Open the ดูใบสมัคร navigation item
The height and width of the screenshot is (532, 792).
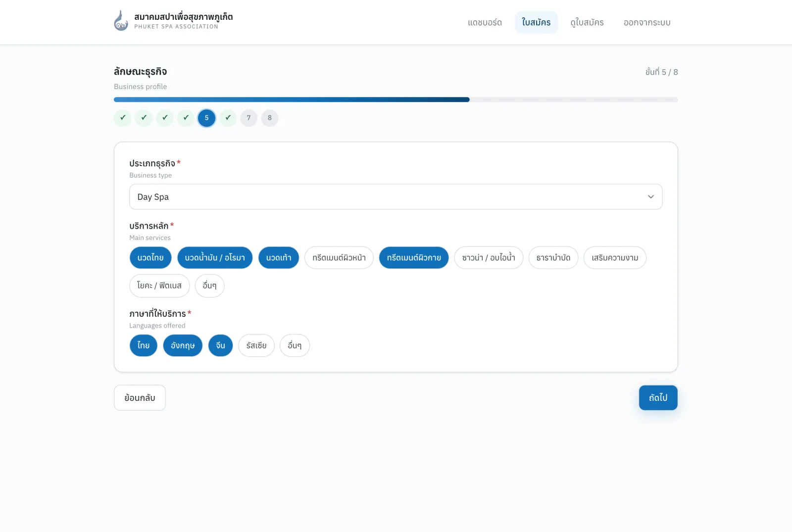pyautogui.click(x=587, y=22)
